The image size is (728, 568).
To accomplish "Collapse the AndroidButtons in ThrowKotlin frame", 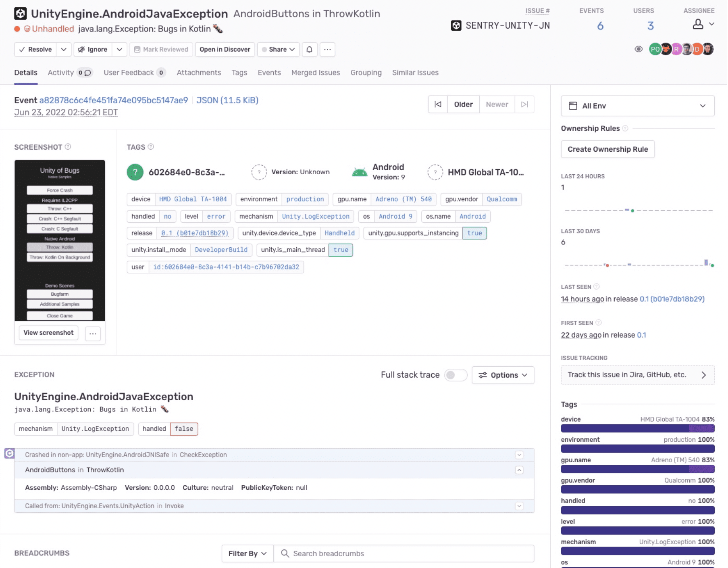I will pyautogui.click(x=519, y=470).
